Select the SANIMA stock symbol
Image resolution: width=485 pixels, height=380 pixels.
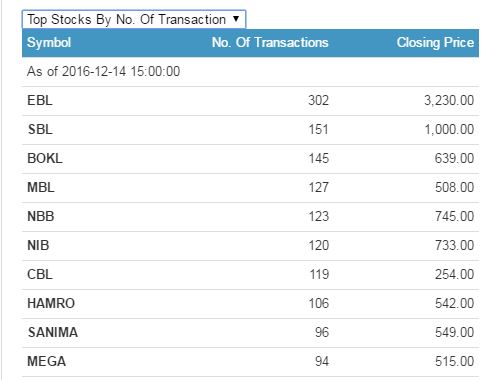coord(53,332)
